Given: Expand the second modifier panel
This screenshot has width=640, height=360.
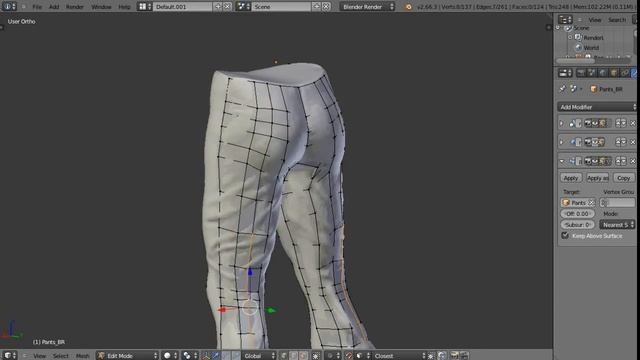Looking at the screenshot, I should pos(562,142).
